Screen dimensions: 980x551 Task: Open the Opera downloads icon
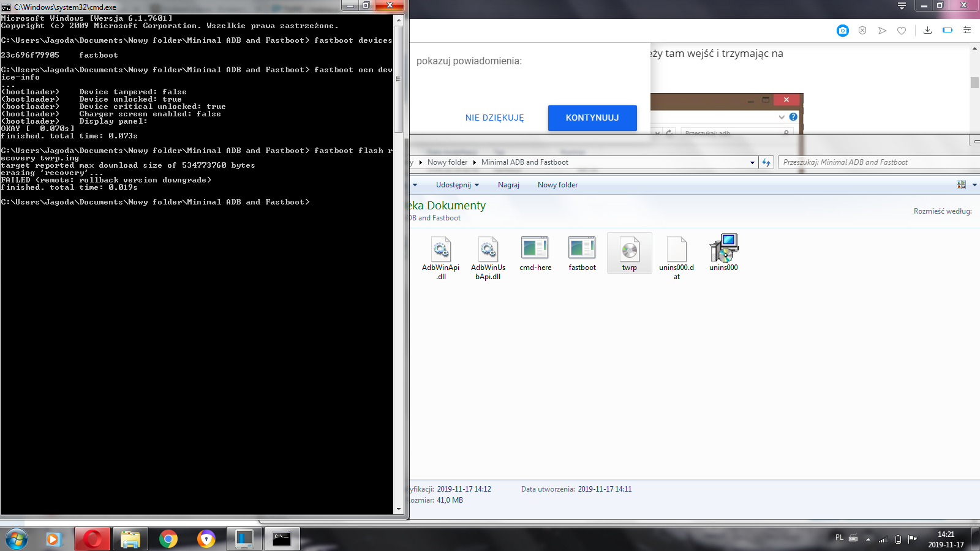927,31
